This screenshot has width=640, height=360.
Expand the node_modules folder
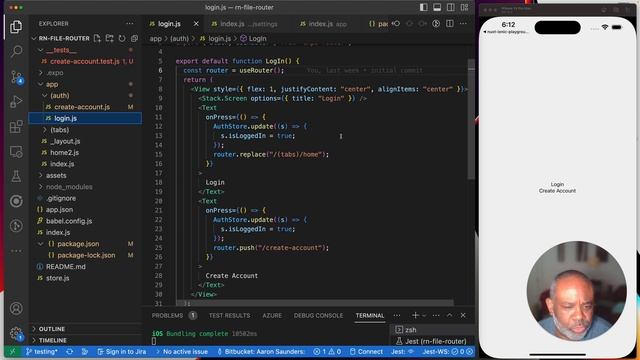[40, 187]
